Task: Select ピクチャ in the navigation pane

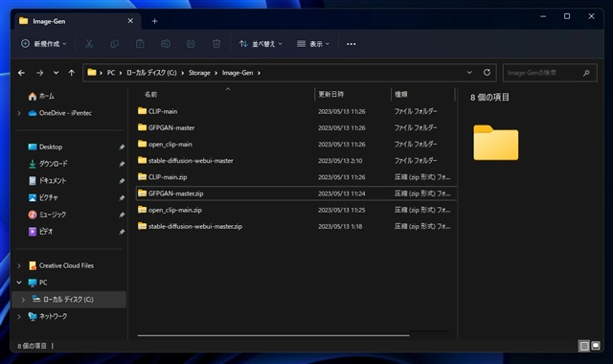Action: tap(48, 198)
